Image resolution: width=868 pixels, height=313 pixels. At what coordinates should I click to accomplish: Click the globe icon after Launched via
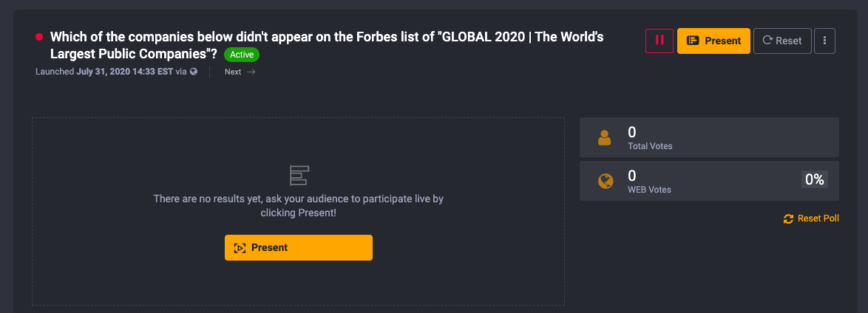point(194,72)
